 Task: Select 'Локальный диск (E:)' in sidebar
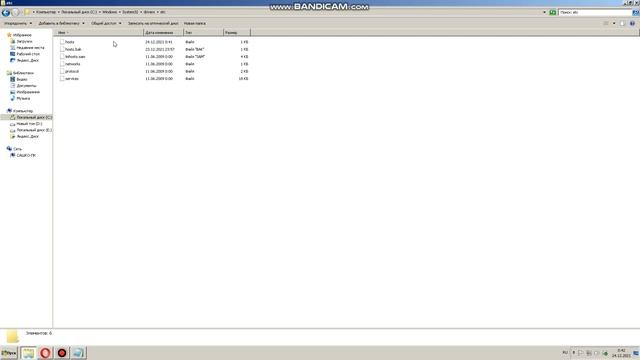point(34,130)
